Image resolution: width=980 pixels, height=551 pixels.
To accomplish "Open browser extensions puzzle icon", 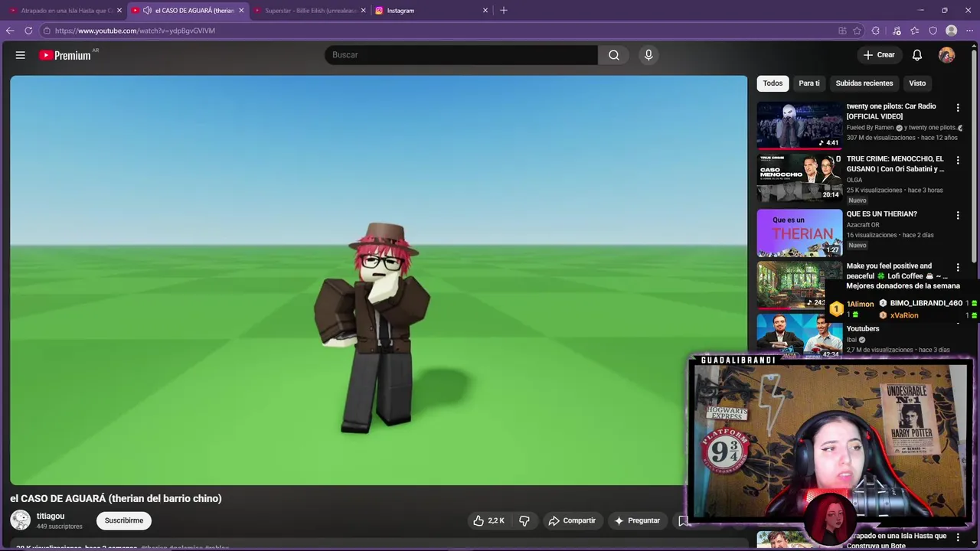I will click(876, 31).
